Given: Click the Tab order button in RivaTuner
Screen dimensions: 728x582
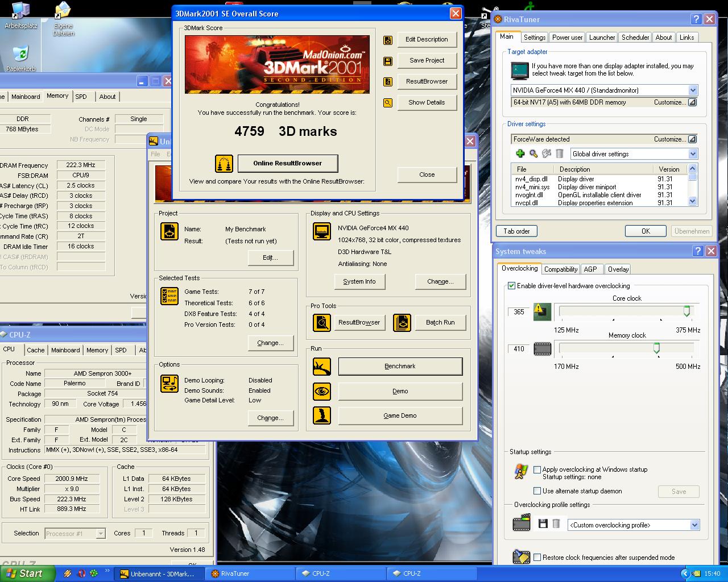Looking at the screenshot, I should tap(516, 231).
